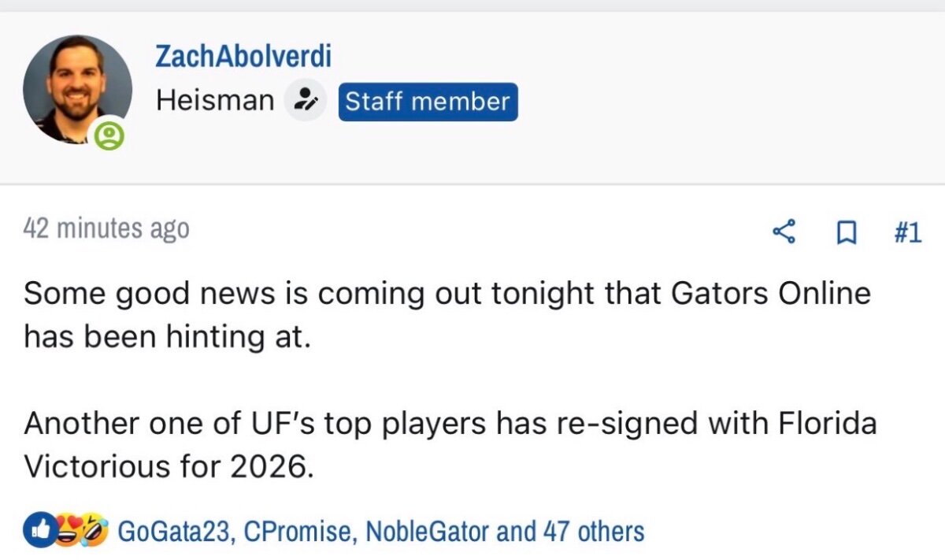
Task: Click the Heisman user title
Action: (x=215, y=102)
